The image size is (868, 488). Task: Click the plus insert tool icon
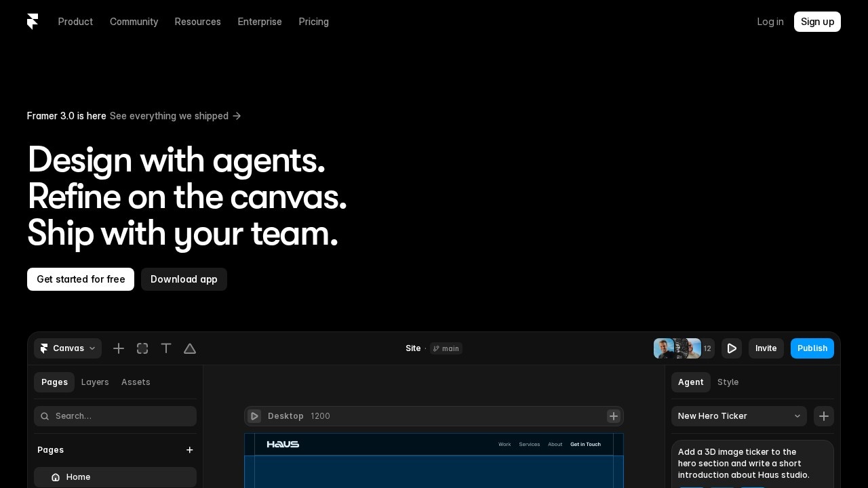coord(119,348)
